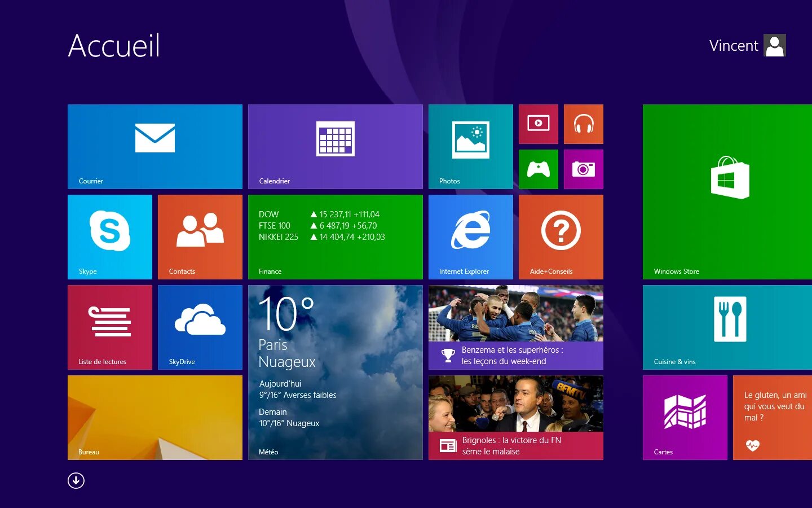Image resolution: width=812 pixels, height=508 pixels.
Task: Click tomorrow's forecast 'Demain' text
Action: [273, 412]
